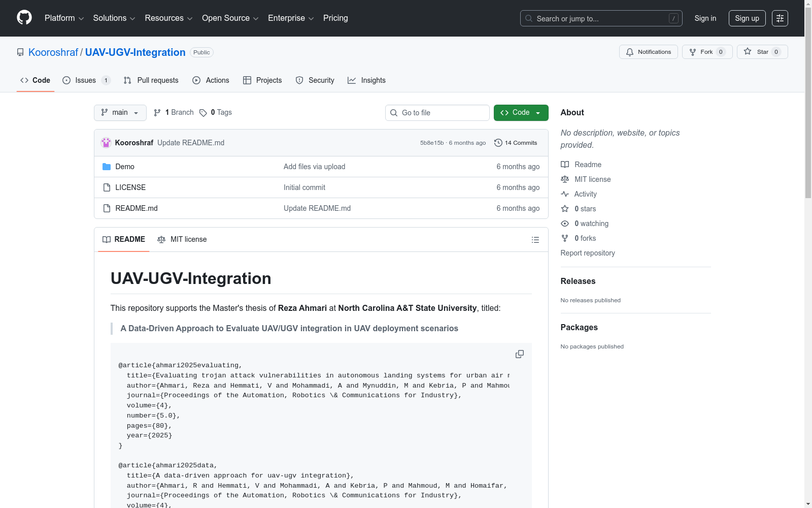
Task: Open the README outline list icon
Action: pos(535,240)
